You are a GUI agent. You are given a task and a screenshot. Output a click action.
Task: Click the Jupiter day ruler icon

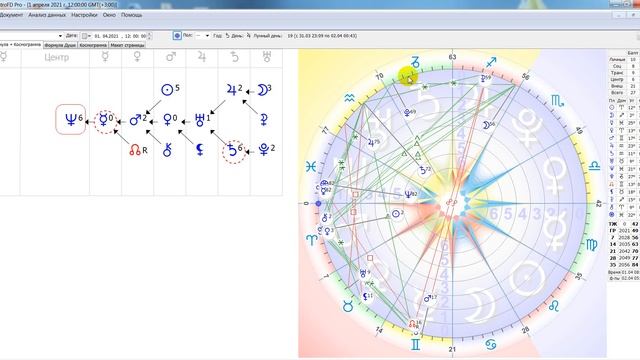tap(248, 36)
